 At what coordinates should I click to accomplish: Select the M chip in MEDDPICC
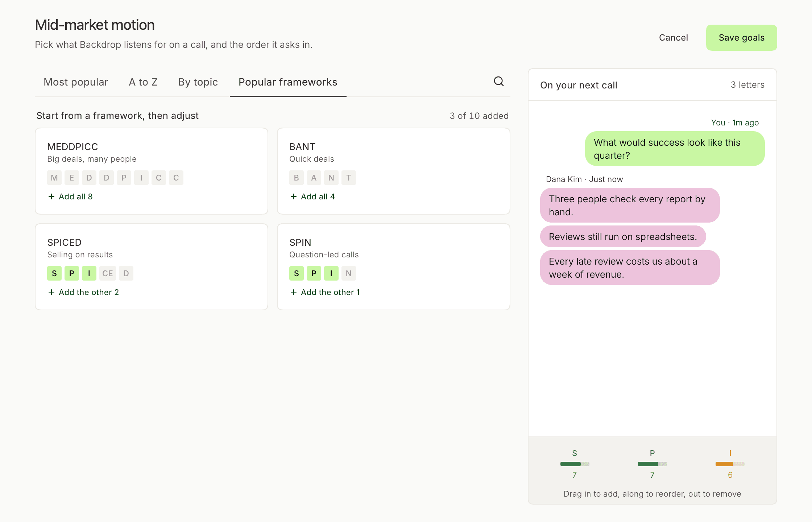tap(54, 178)
